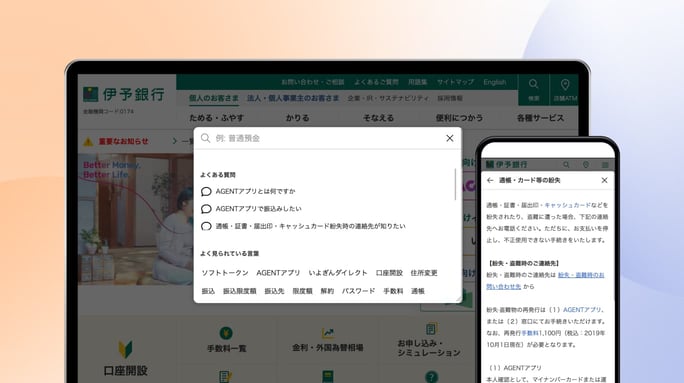Viewport: 684px width, 383px height.
Task: Select the keyword 通帳
Action: pos(418,291)
